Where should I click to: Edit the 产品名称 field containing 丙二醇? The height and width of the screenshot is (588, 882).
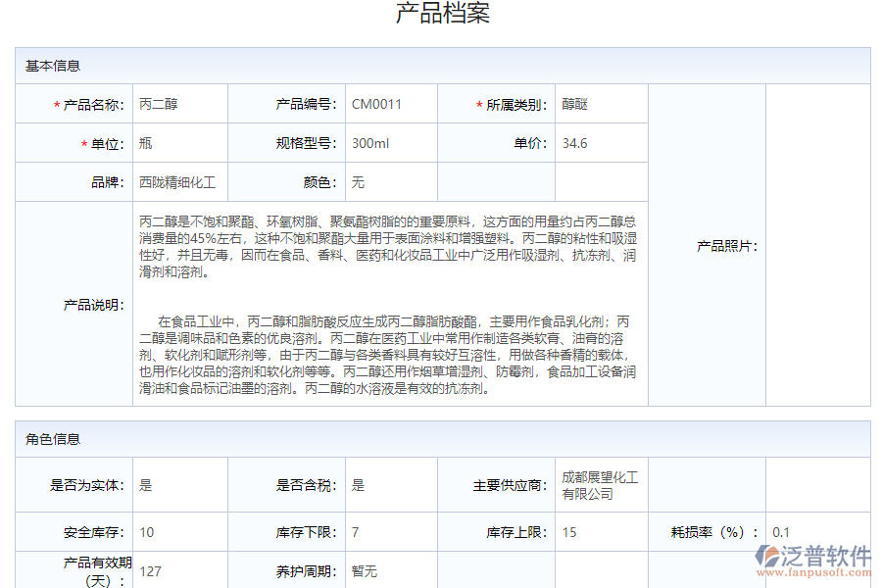(178, 103)
